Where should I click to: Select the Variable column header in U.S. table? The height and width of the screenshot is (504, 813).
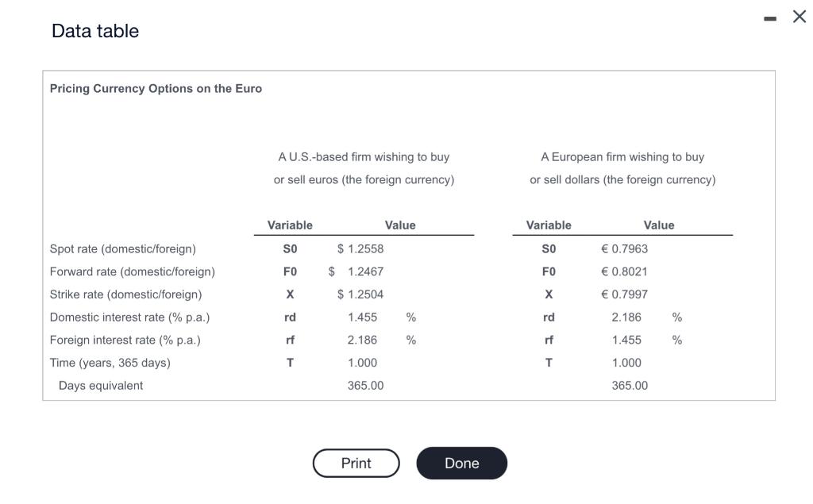pyautogui.click(x=291, y=225)
